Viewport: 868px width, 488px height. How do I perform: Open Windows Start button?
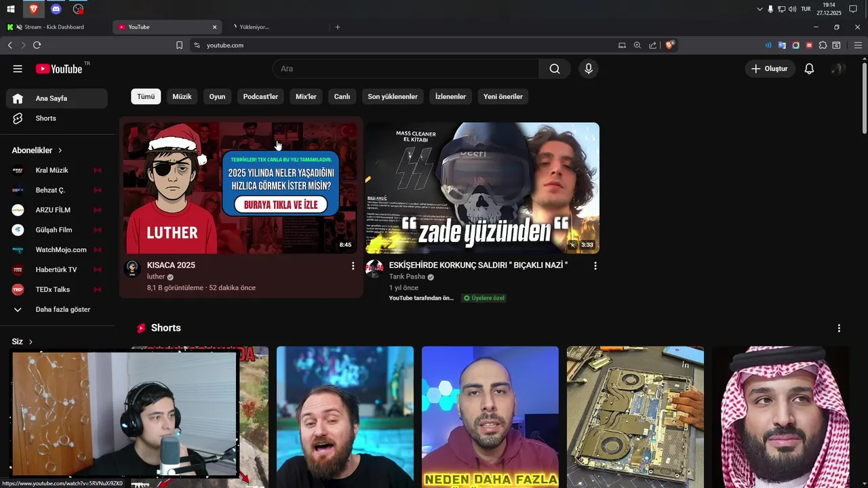(11, 9)
